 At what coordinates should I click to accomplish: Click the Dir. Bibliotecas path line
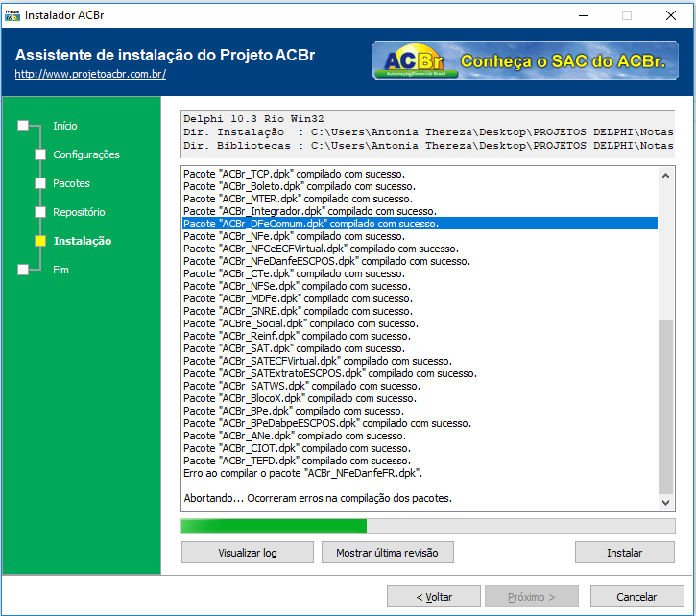coord(428,146)
